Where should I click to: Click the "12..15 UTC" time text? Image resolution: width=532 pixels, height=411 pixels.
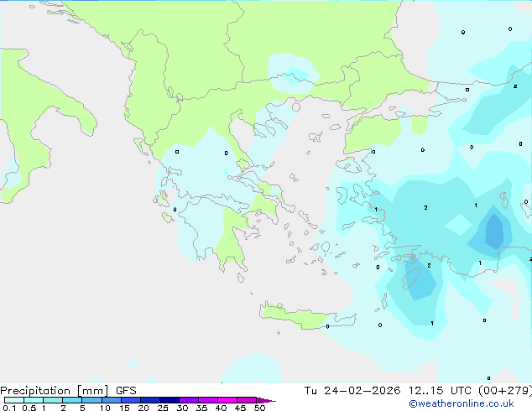point(440,391)
